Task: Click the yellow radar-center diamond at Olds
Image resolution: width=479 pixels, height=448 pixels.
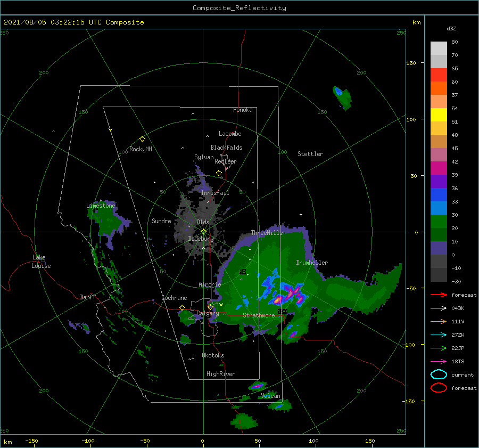Action: (203, 232)
